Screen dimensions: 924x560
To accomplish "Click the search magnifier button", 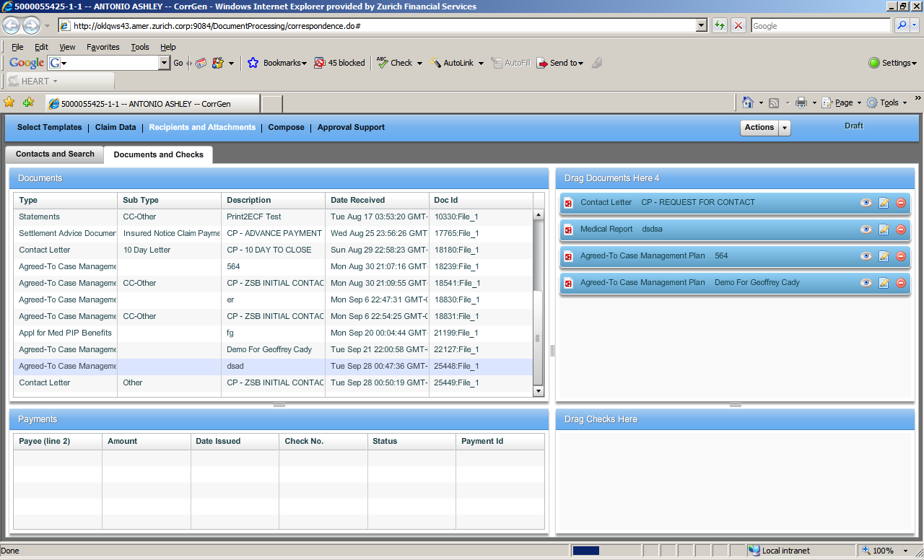I will click(902, 25).
